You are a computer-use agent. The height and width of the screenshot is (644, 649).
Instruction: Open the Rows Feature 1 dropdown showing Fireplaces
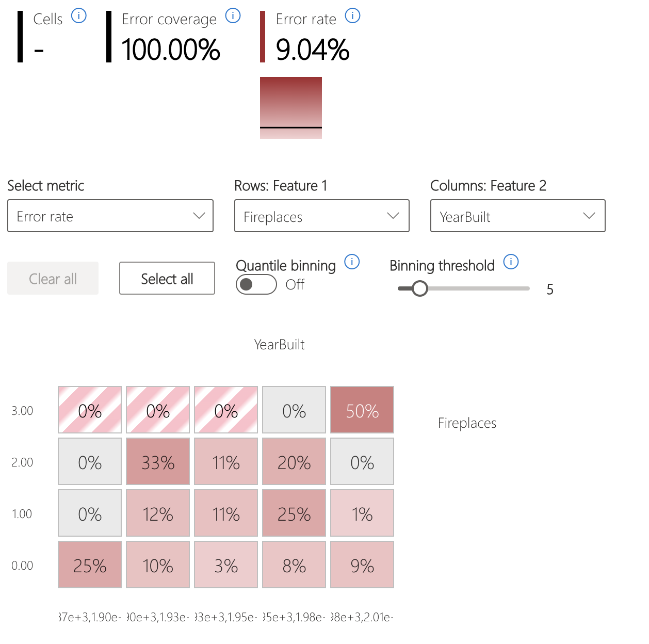click(x=321, y=216)
